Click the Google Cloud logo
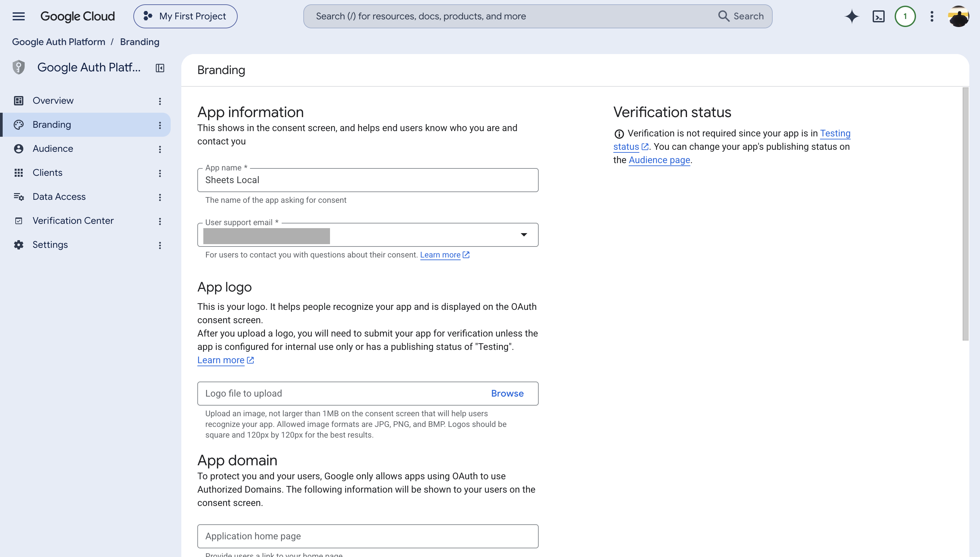Screen dimensions: 980x557 pos(78,16)
